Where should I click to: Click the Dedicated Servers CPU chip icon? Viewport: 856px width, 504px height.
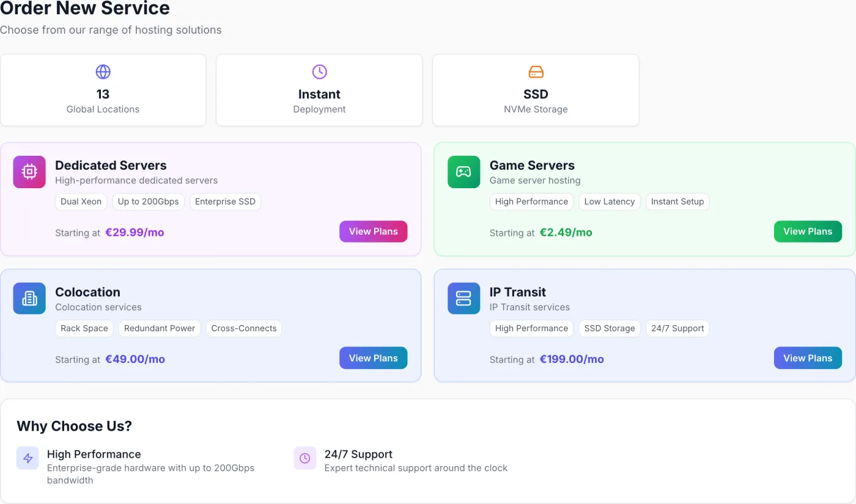click(x=29, y=172)
